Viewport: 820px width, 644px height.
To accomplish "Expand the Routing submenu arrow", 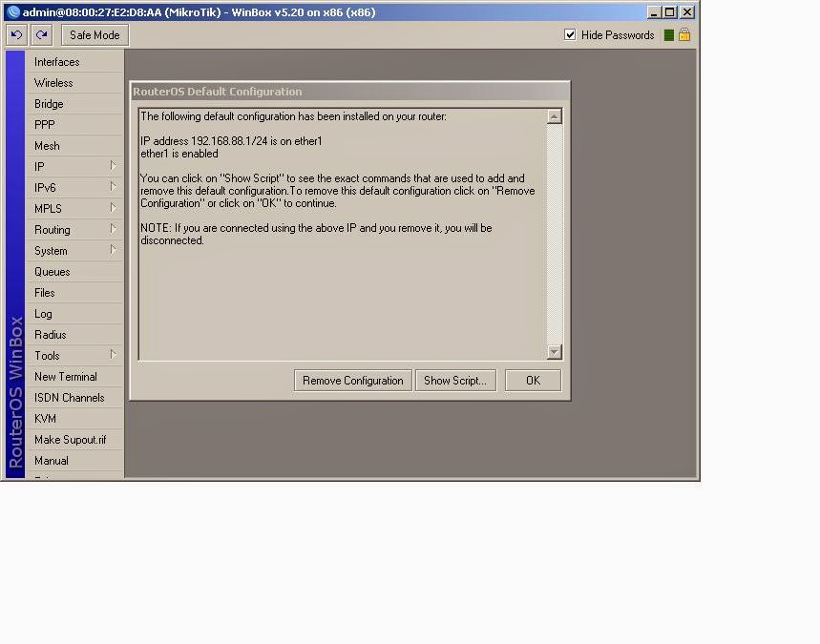I will point(113,228).
